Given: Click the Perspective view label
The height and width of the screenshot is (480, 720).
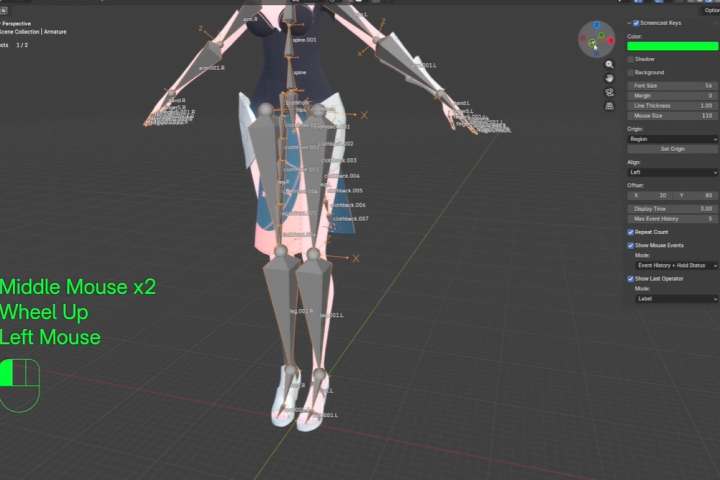Looking at the screenshot, I should click(16, 24).
